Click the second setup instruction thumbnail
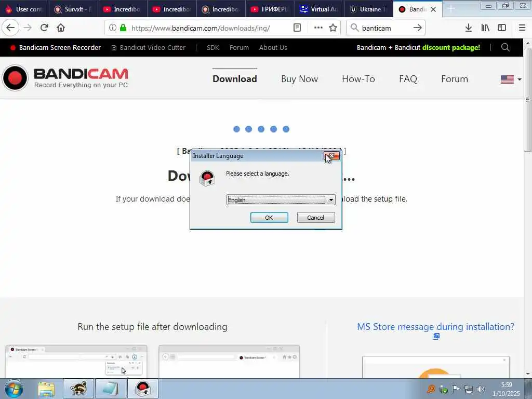 click(229, 362)
